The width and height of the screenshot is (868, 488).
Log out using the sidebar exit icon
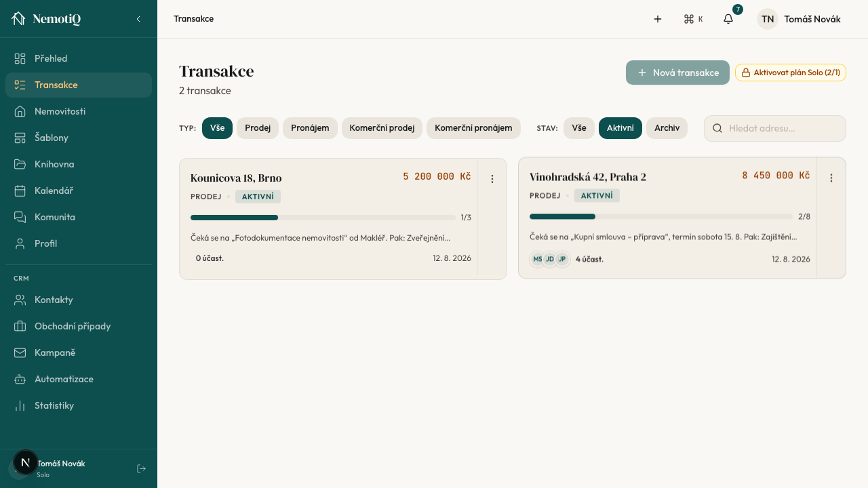point(141,468)
